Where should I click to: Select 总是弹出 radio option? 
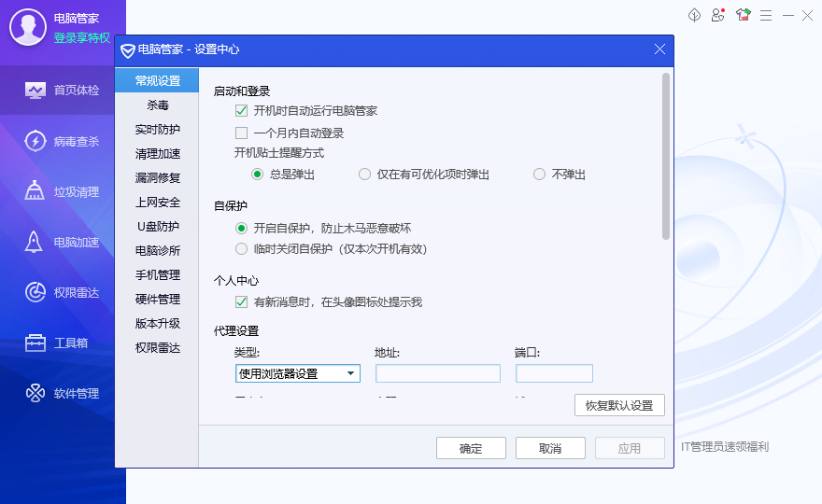pyautogui.click(x=257, y=174)
